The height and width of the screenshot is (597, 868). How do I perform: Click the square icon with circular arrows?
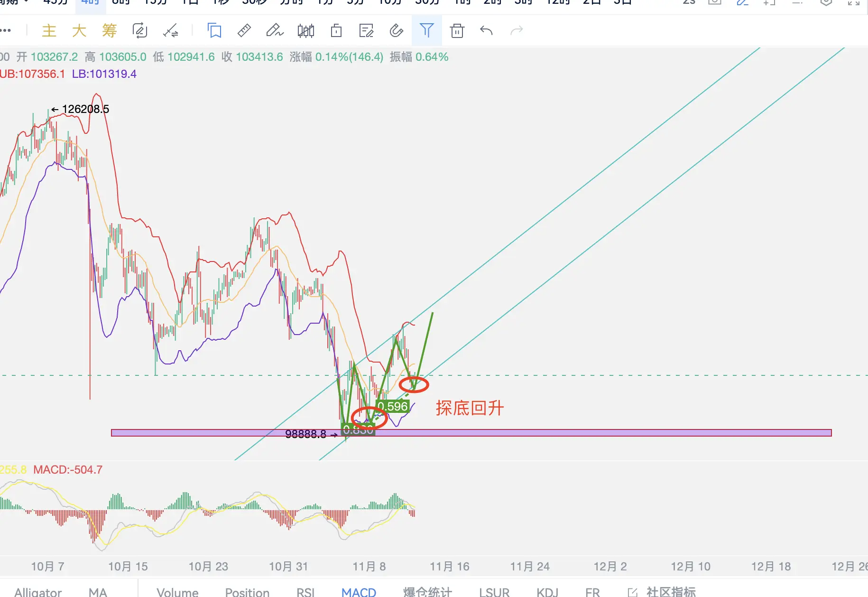tap(140, 31)
